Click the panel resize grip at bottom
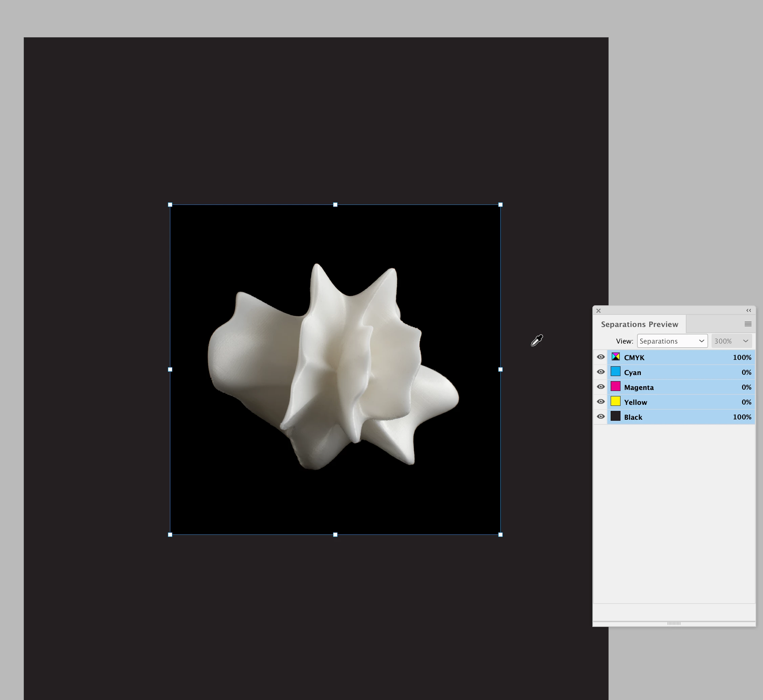Screen dimensions: 763x700 point(674,623)
